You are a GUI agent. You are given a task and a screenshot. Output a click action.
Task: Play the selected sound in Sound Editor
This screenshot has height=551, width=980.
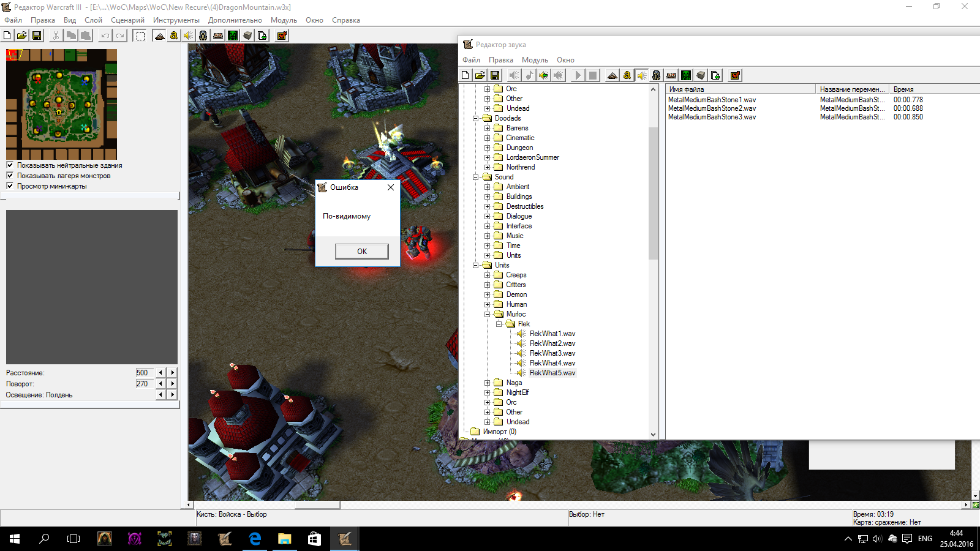tap(578, 75)
